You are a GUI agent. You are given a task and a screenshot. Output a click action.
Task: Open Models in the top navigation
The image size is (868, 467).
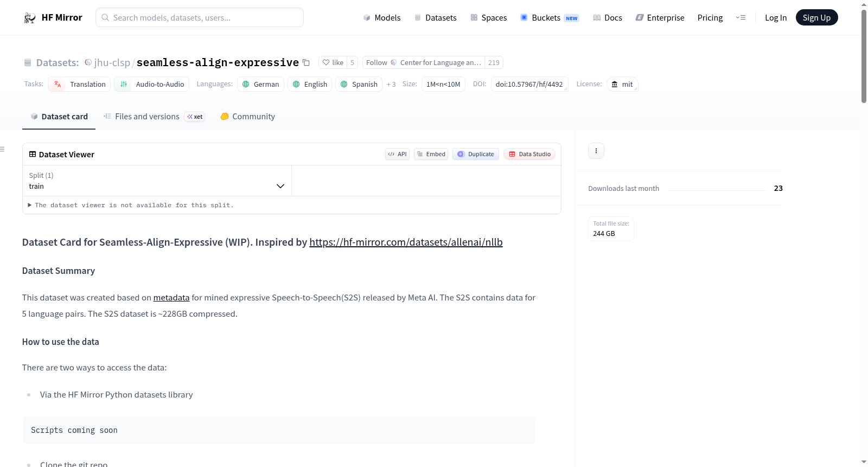point(382,18)
